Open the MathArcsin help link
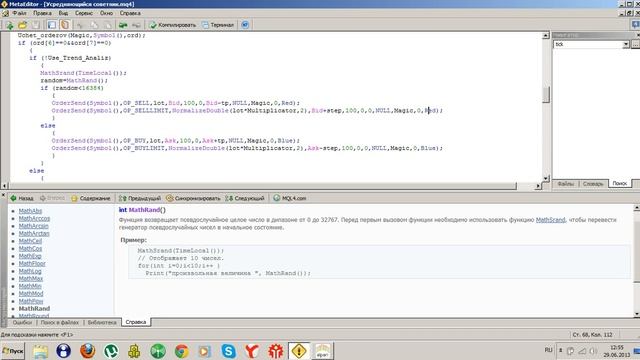This screenshot has width=640, height=360. [x=33, y=226]
